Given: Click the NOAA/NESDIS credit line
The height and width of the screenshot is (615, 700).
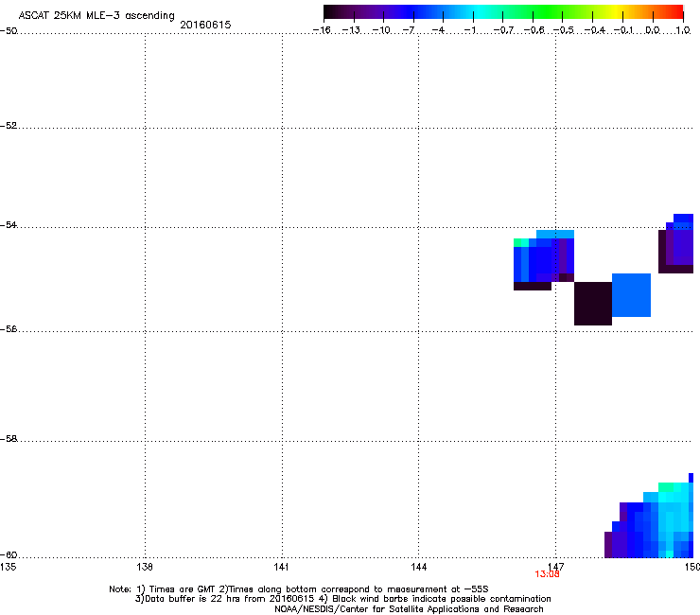Looking at the screenshot, I should click(409, 609).
